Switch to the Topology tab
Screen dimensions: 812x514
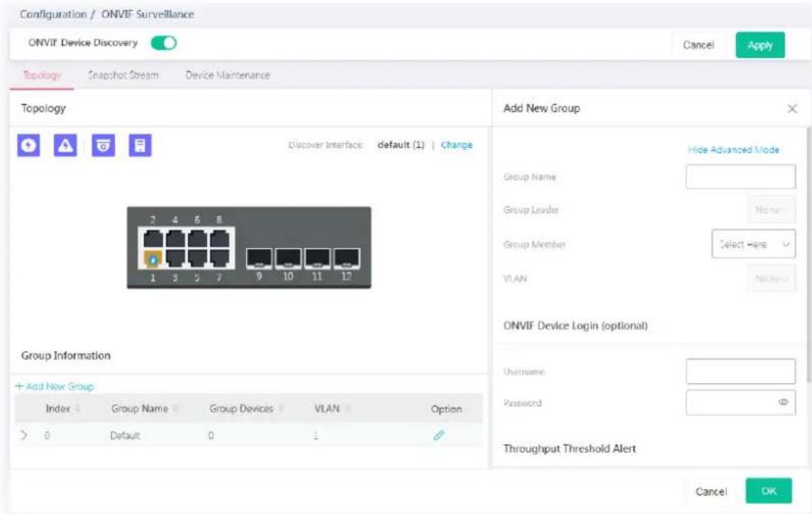42,75
